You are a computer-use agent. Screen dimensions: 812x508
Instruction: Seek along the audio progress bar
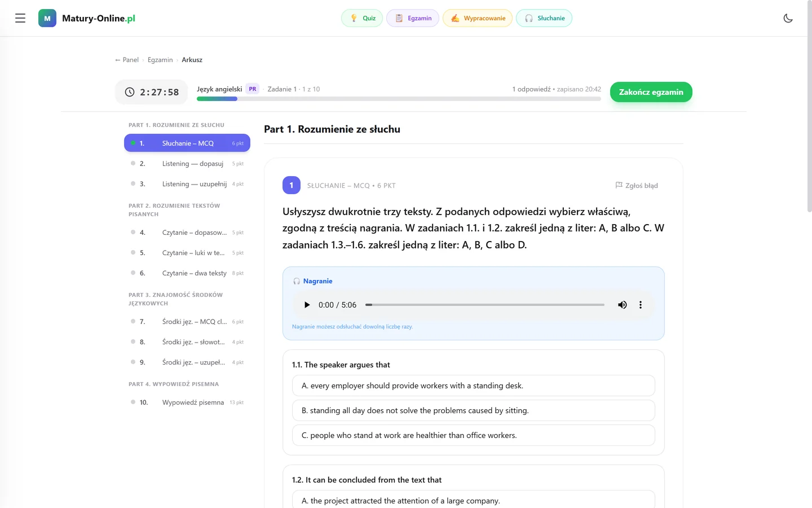485,305
